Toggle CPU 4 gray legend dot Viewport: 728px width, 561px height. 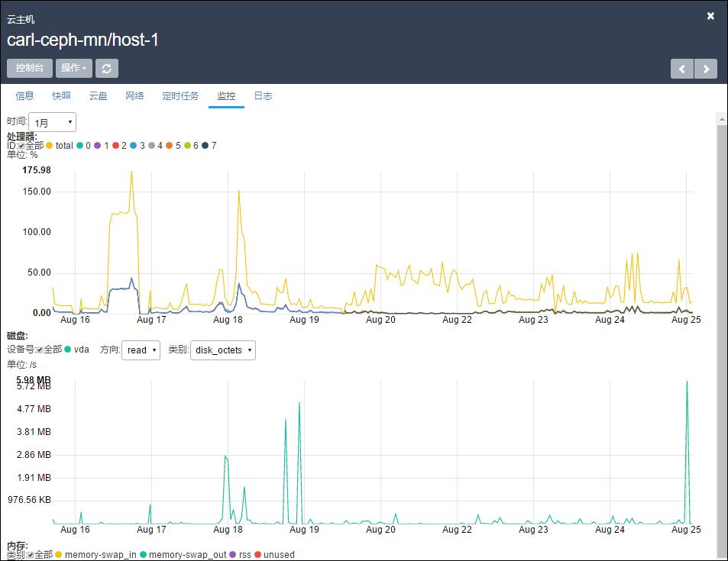click(151, 146)
